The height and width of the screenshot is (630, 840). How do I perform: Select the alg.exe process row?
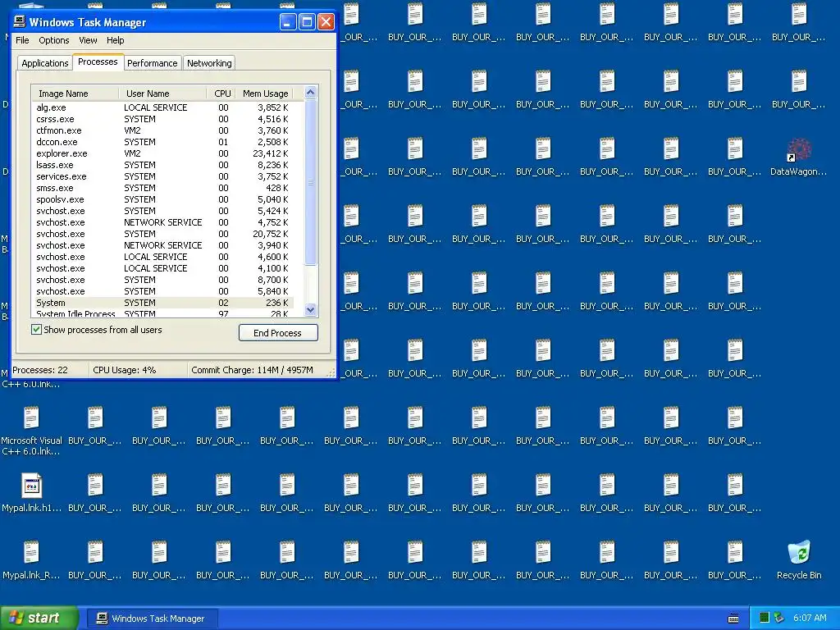coord(163,107)
